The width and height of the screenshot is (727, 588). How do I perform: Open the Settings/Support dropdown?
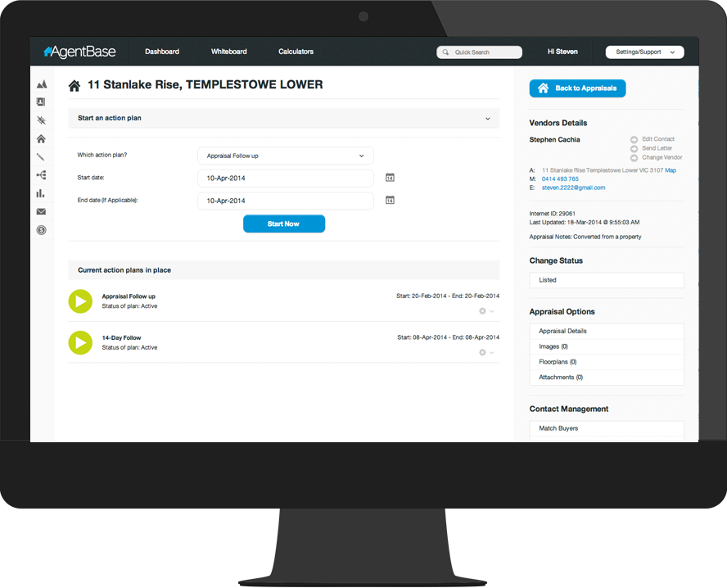(644, 52)
